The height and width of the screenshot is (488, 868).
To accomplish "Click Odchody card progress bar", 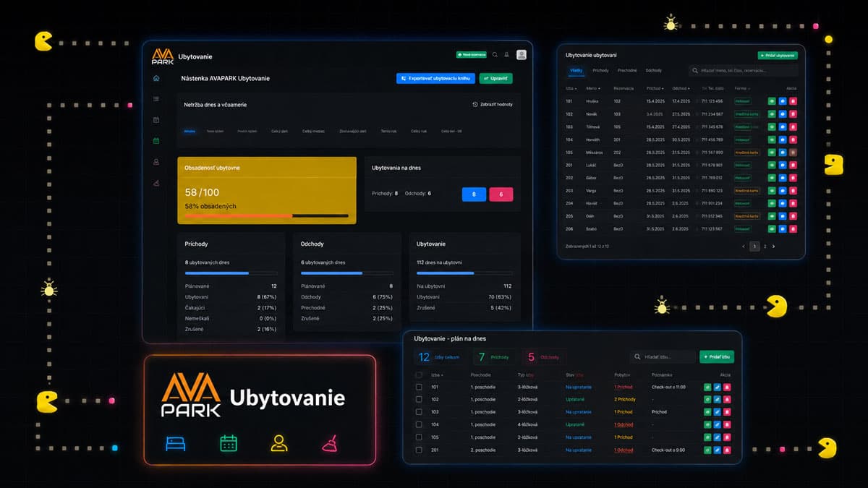I will (x=347, y=273).
